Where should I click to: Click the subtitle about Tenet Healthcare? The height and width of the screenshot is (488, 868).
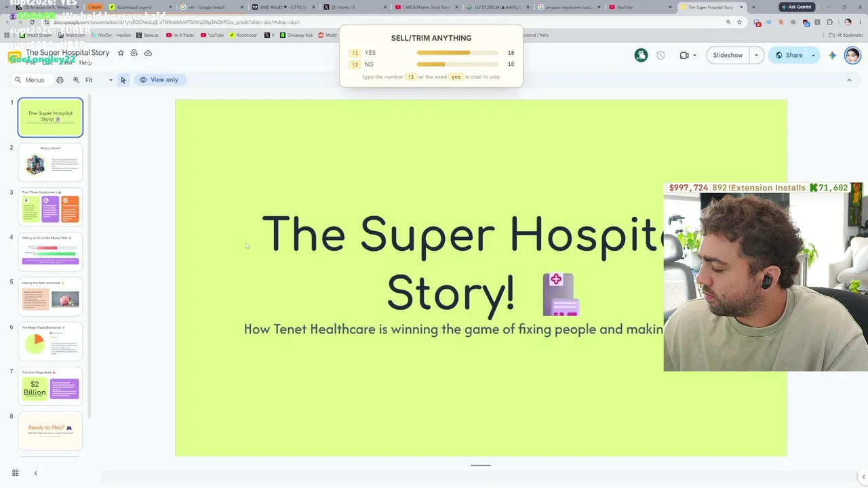(453, 329)
